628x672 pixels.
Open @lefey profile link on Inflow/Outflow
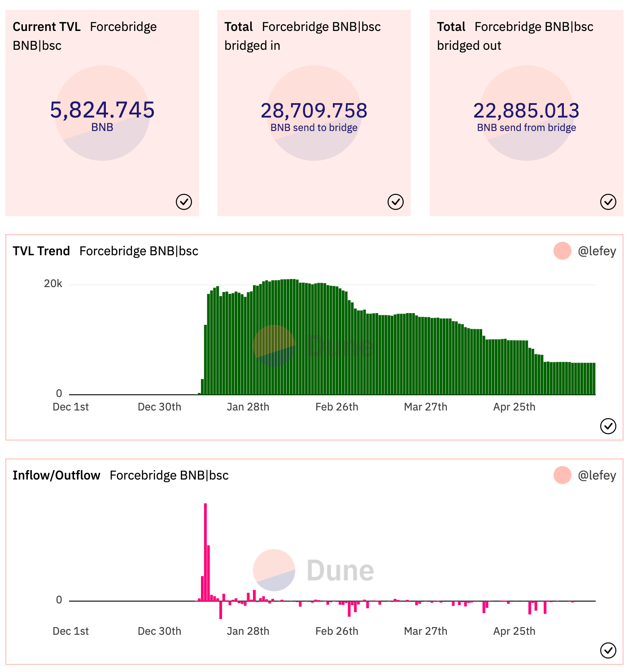click(x=597, y=475)
